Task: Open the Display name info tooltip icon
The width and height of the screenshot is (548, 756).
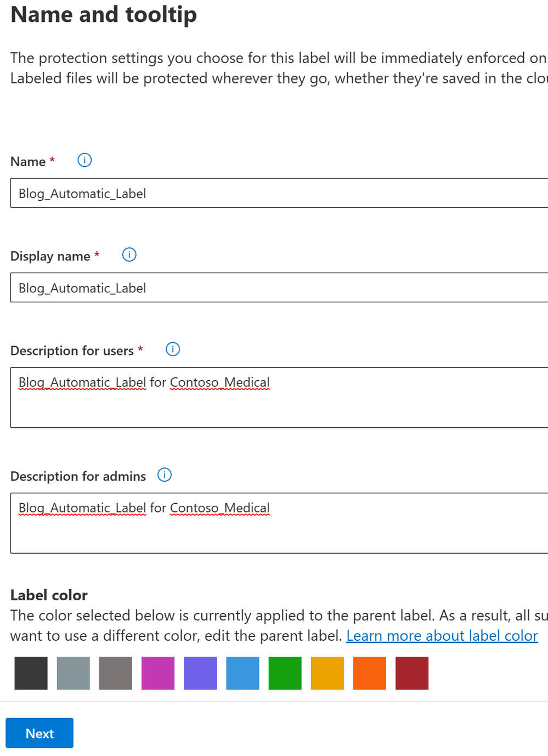Action: pyautogui.click(x=129, y=255)
